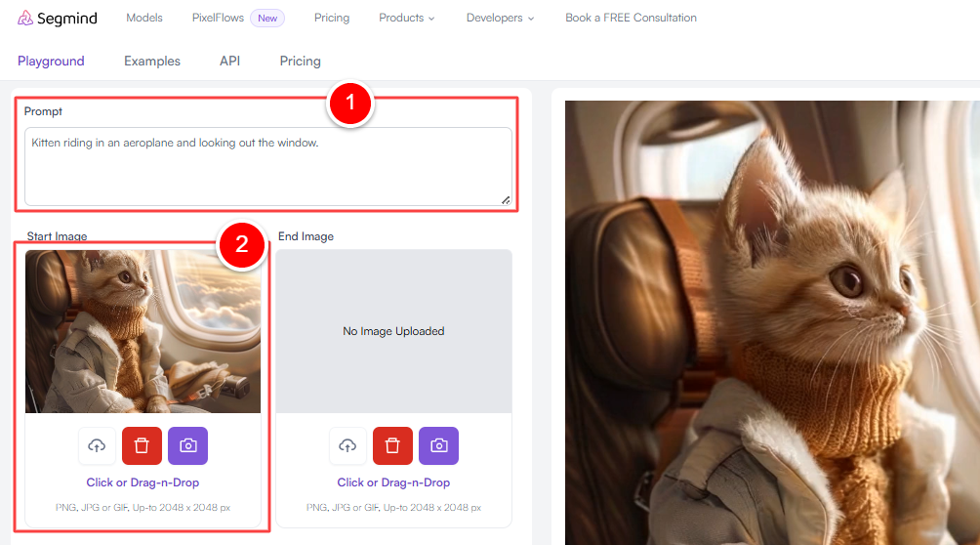Expand the Developers dropdown menu
The image size is (980, 545).
500,18
